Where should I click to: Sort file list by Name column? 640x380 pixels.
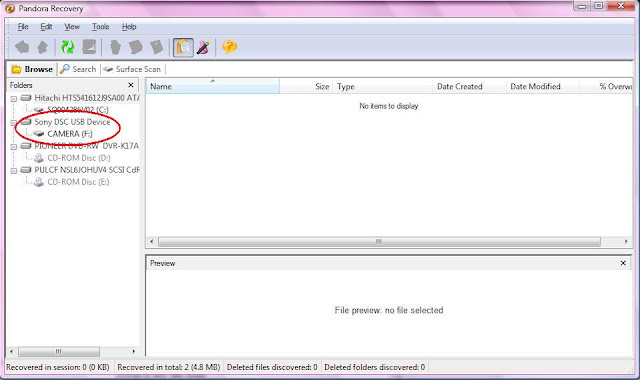[213, 86]
